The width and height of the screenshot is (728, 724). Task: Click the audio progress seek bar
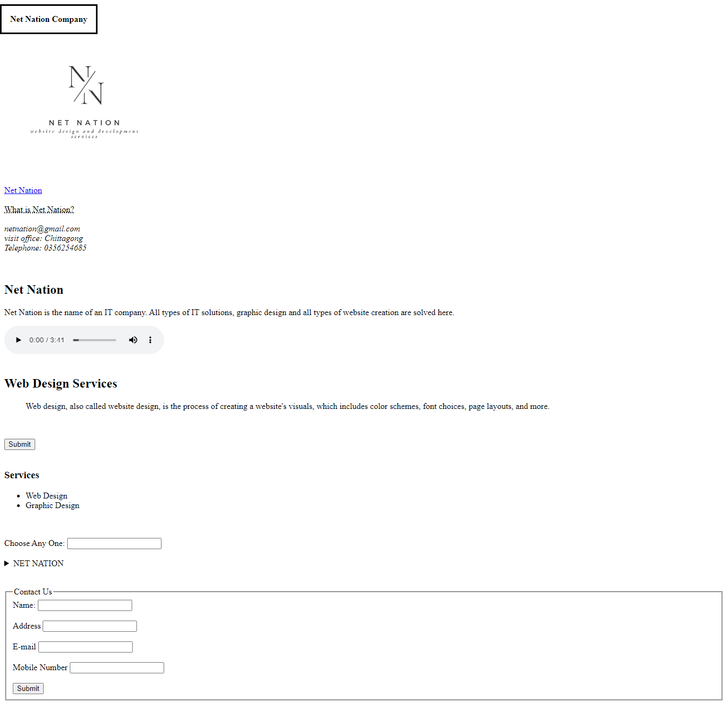click(94, 340)
